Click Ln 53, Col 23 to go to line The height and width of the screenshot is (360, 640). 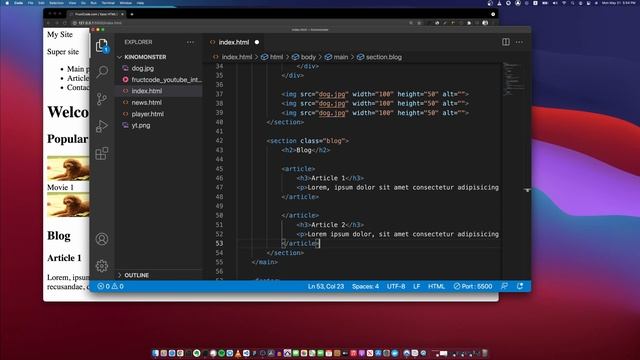pos(326,287)
